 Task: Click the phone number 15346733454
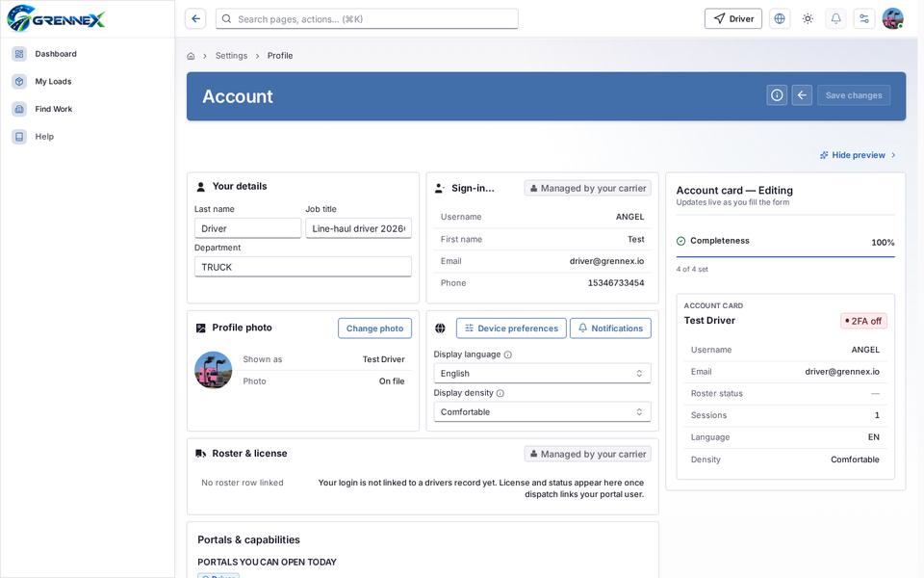point(616,283)
